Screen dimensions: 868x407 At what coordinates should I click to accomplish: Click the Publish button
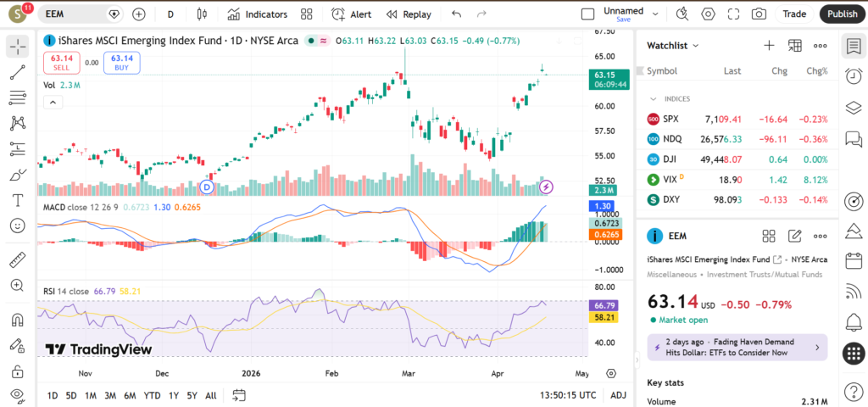click(x=842, y=14)
